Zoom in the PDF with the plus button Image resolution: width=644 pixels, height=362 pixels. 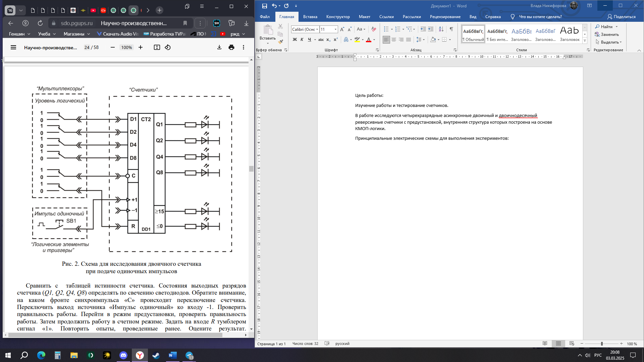[x=141, y=48]
